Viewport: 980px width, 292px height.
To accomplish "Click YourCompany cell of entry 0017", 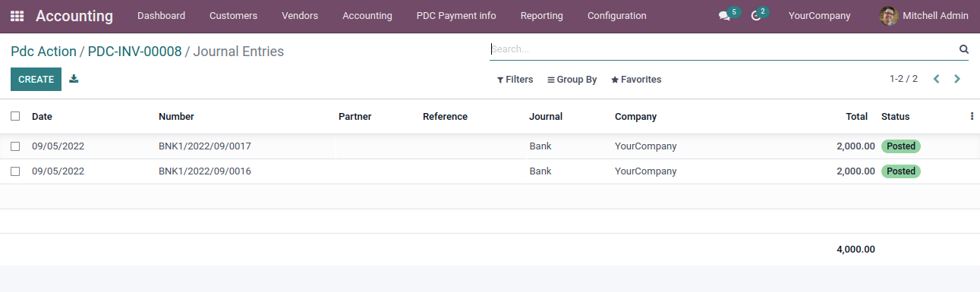I will click(645, 146).
